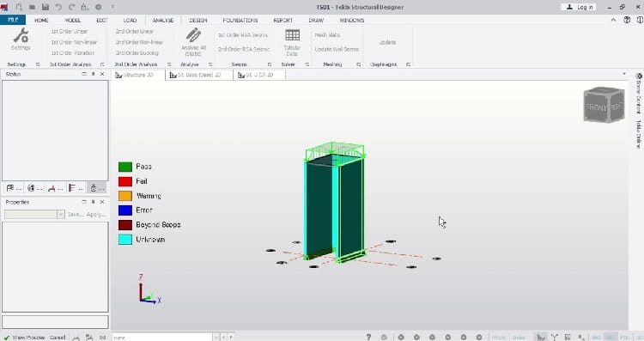Expand the Diaphragms group launcher

(408, 64)
